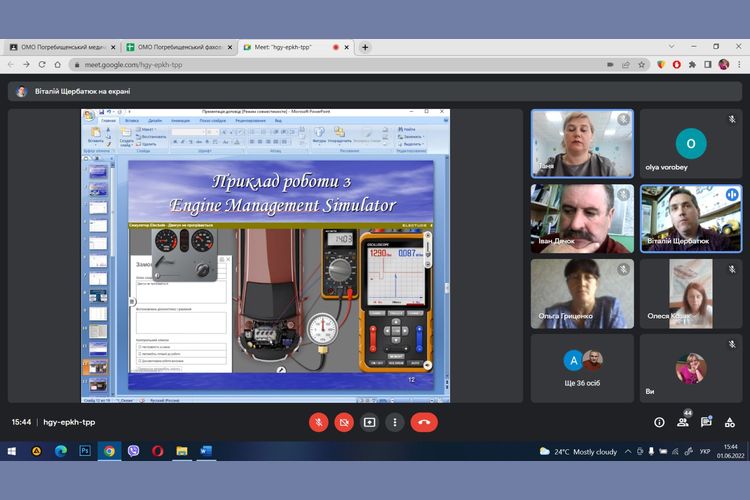
Task: Turn on the camera in Meet
Action: [x=344, y=422]
